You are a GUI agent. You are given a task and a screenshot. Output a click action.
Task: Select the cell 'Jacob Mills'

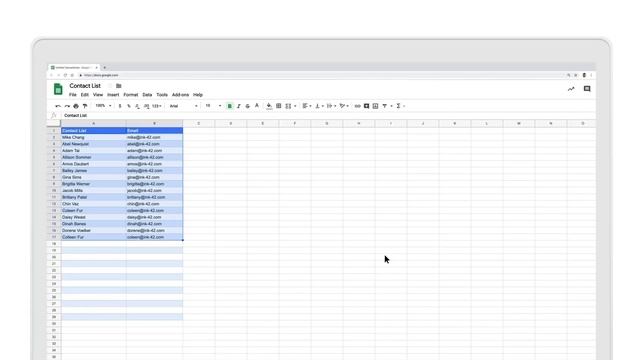click(93, 191)
